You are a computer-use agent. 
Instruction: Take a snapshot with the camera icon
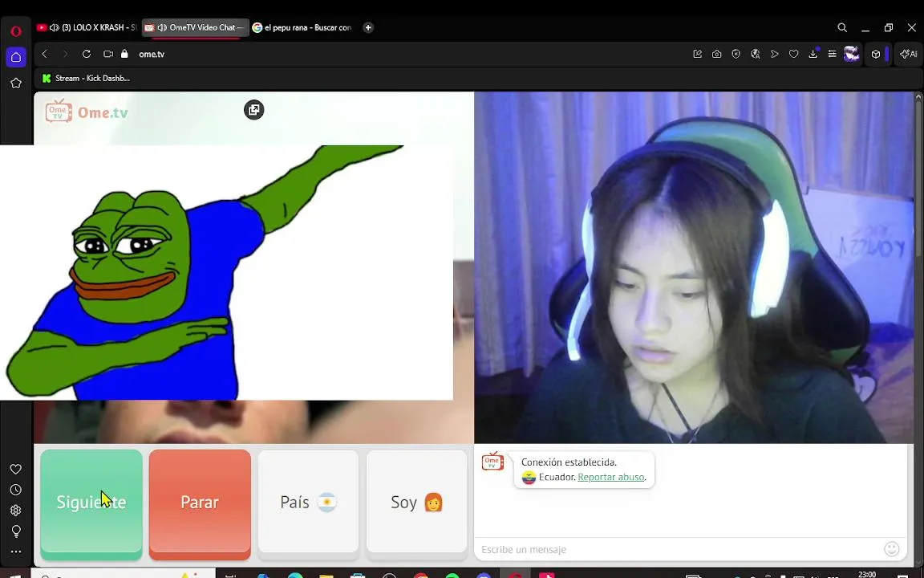point(716,54)
